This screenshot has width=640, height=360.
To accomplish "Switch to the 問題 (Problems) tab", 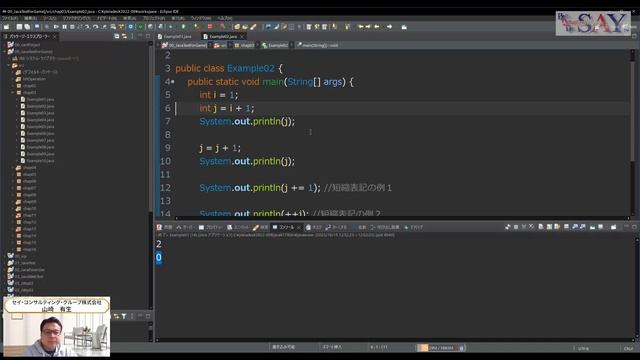I will pos(165,227).
